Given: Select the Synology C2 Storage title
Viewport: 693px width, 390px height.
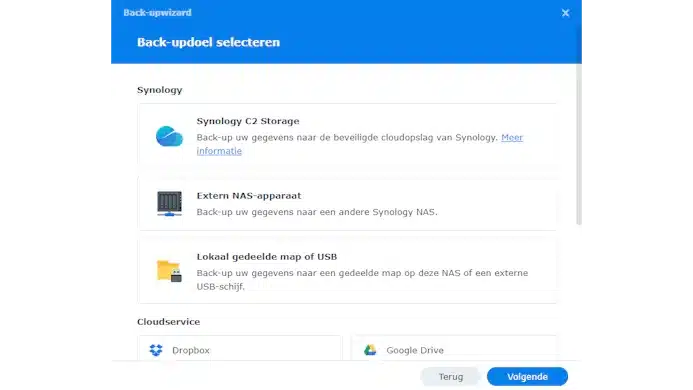Looking at the screenshot, I should [x=248, y=121].
